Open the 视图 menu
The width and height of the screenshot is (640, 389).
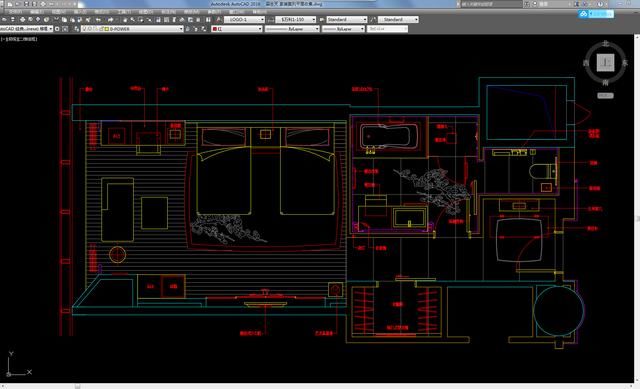58,12
